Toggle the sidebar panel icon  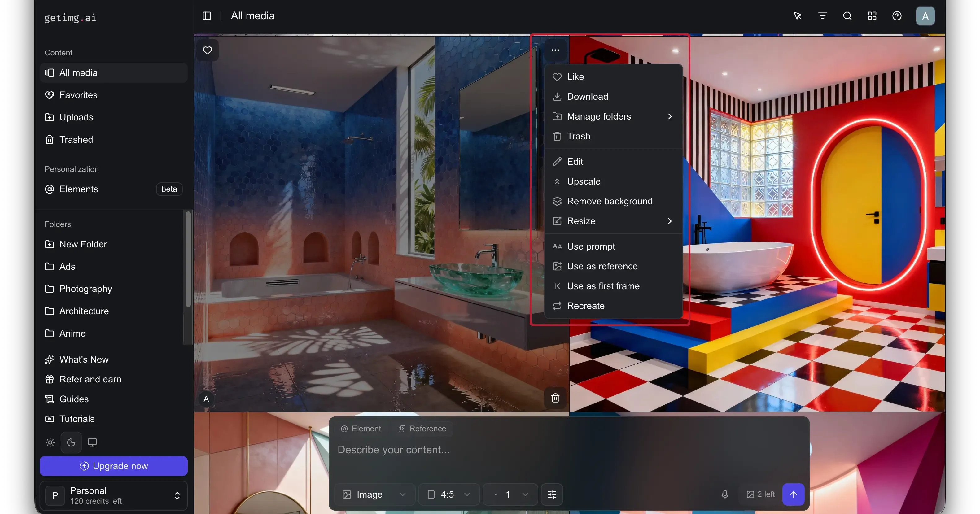(x=206, y=15)
